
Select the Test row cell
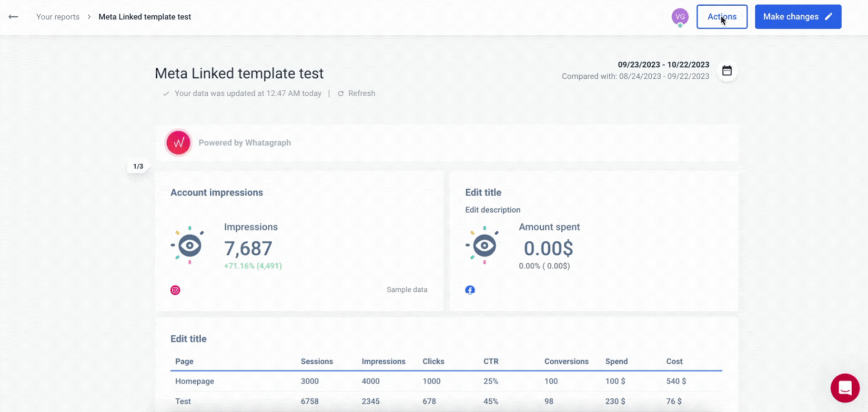pyautogui.click(x=183, y=402)
